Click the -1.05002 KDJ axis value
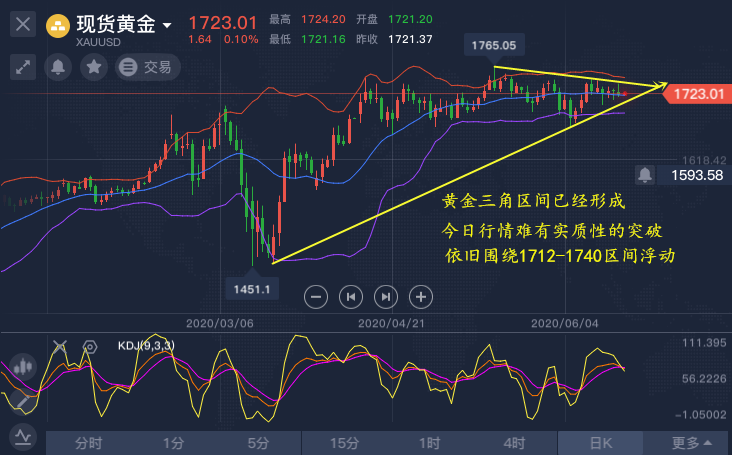 pos(701,414)
